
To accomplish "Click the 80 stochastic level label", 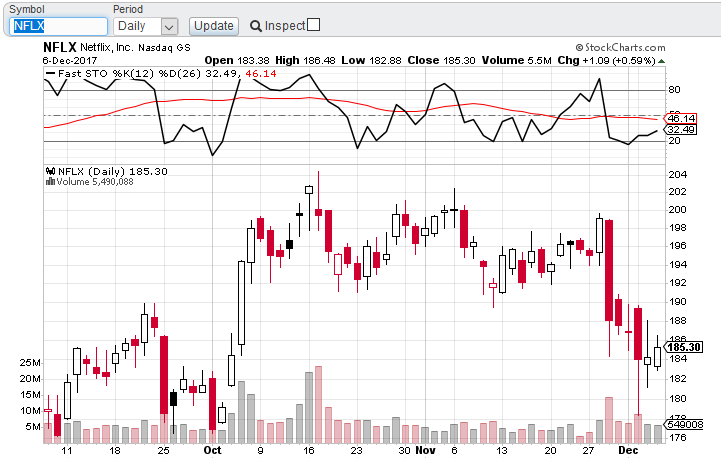I will (x=674, y=90).
